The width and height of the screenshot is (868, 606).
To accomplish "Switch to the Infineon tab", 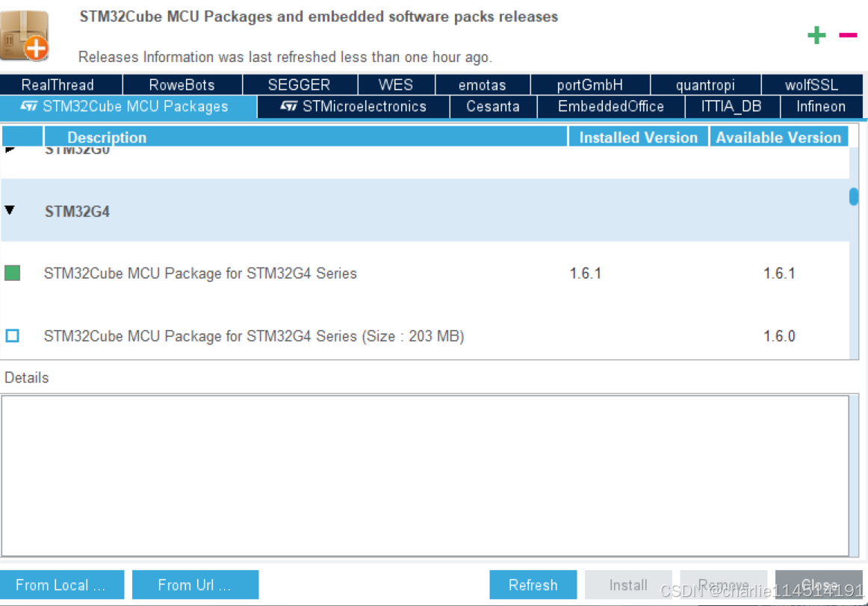I will click(x=822, y=106).
